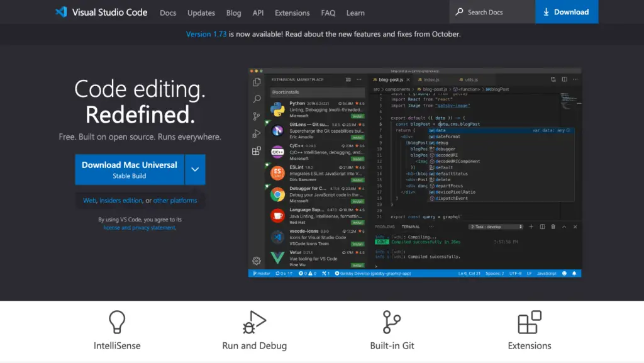This screenshot has width=644, height=363.
Task: Open the compare changes icon in the editor toolbar
Action: point(553,79)
